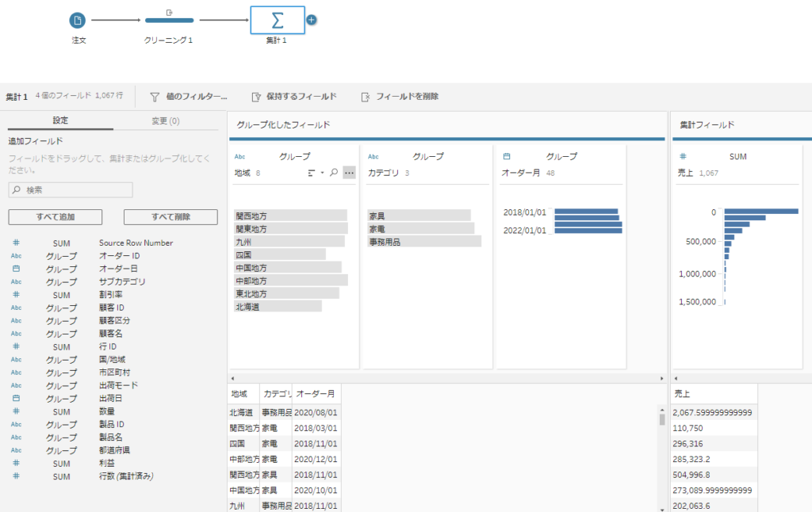This screenshot has width=812, height=512.
Task: Select the 注文 input step in the flow
Action: (x=77, y=21)
